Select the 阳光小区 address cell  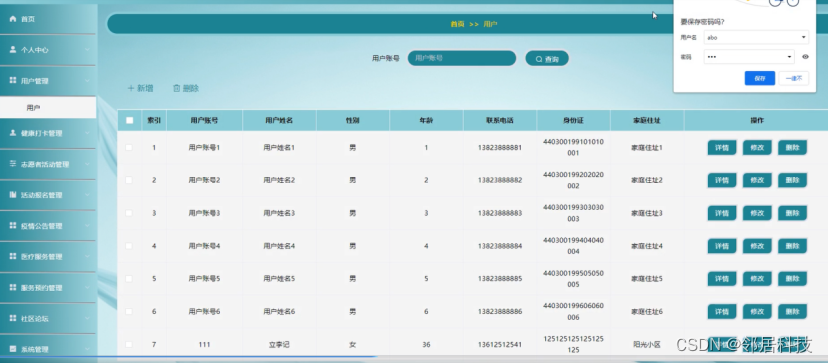pos(647,345)
